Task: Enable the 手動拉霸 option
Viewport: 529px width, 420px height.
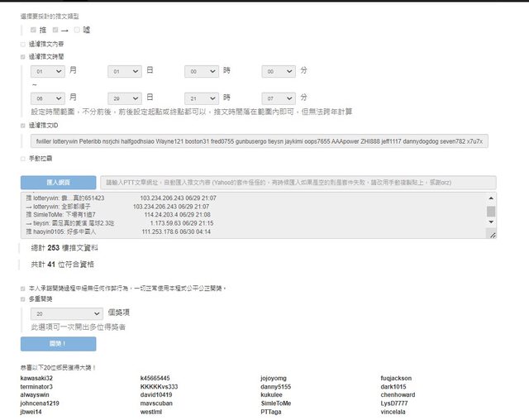Action: coord(23,157)
